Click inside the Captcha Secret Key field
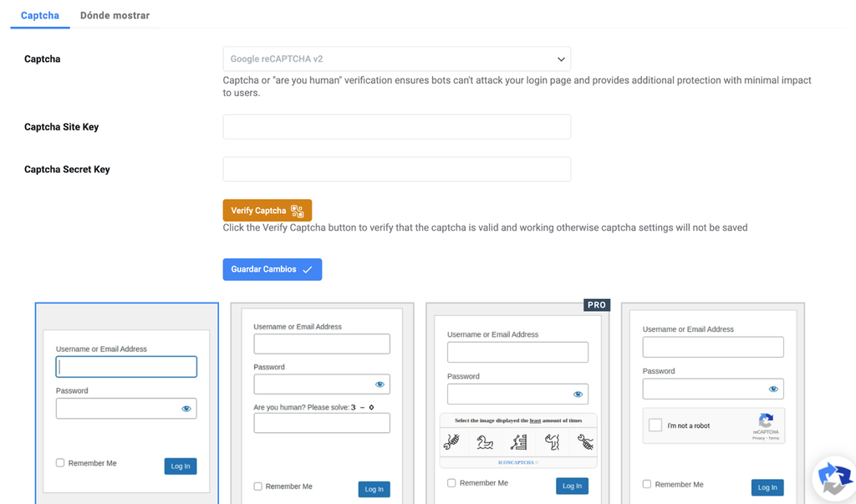 (396, 169)
